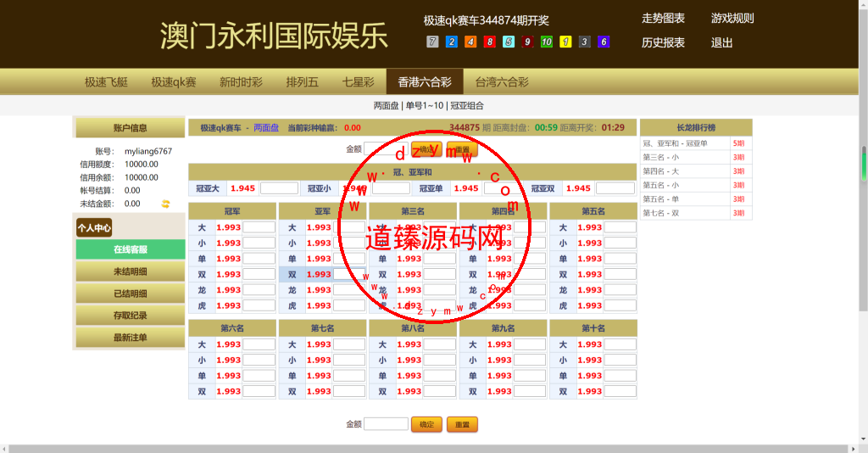This screenshot has height=453, width=868.
Task: Select the 台湾六合彩 tab
Action: [502, 82]
